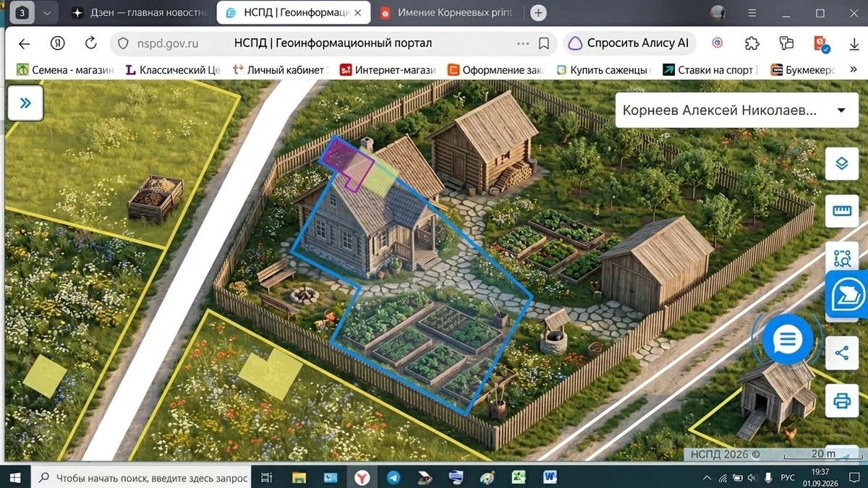Open the Личный кабинет bookmark

tap(281, 70)
